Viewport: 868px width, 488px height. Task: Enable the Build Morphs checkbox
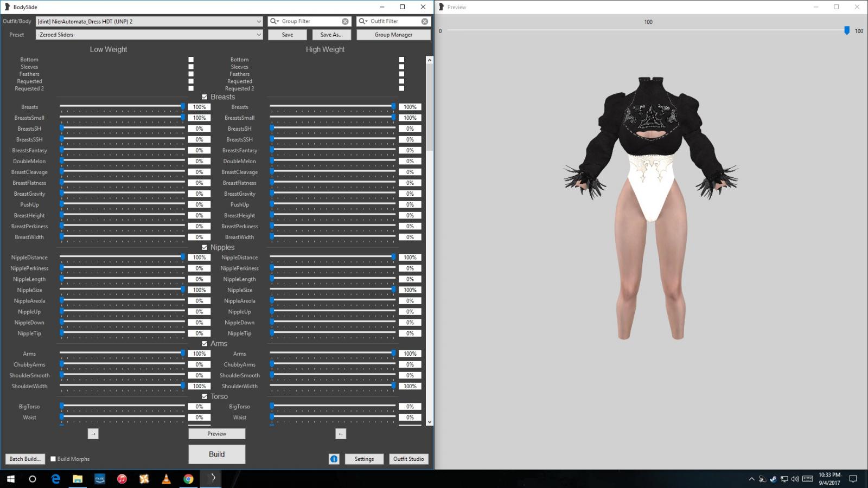tap(53, 459)
